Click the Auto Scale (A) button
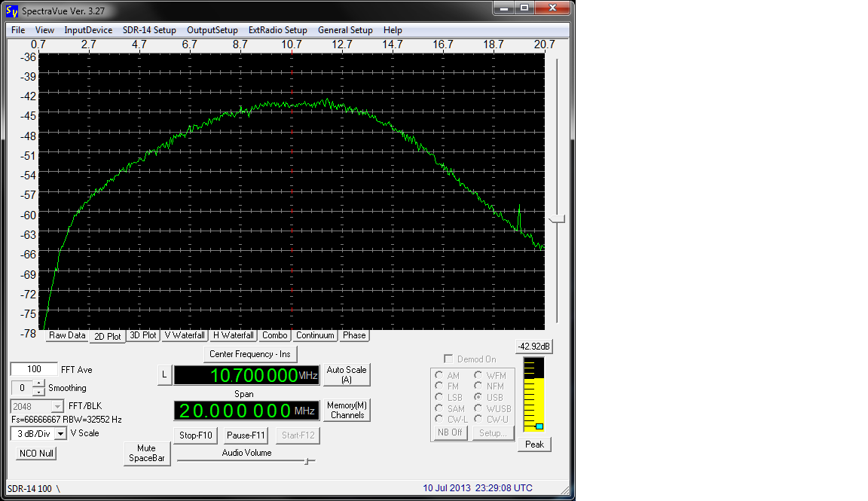868x501 pixels. pos(347,374)
